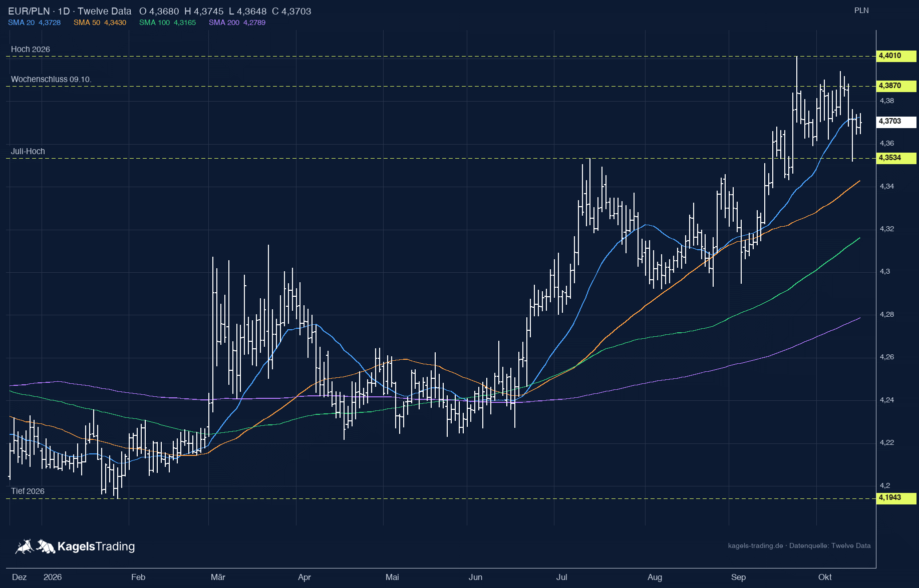Click the Mai label on time axis

pos(392,577)
